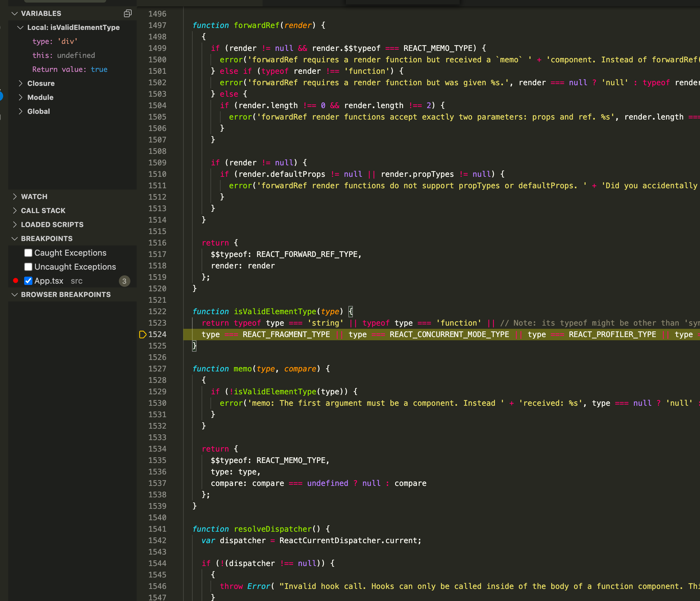Expand the CALL STACK section
Viewport: 700px width, 601px height.
[15, 210]
